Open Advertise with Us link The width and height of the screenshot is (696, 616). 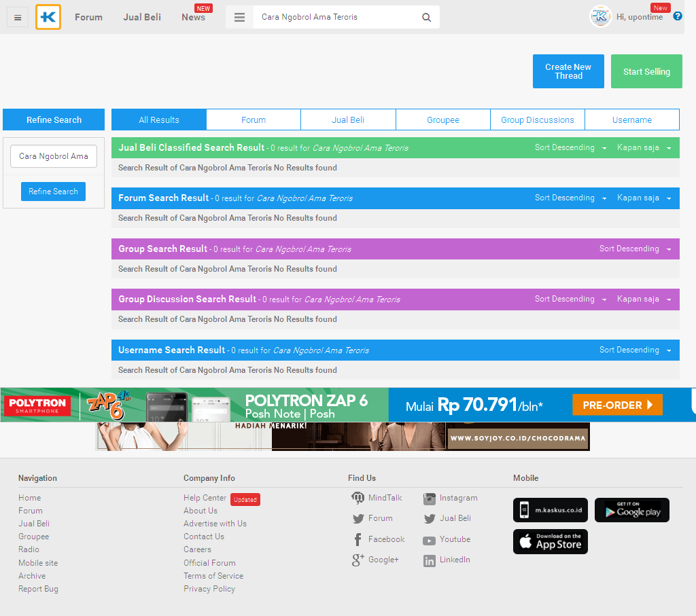pos(215,524)
